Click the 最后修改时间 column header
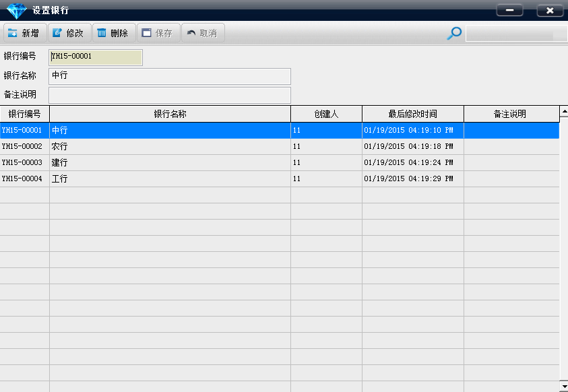This screenshot has height=392, width=568. pyautogui.click(x=413, y=114)
